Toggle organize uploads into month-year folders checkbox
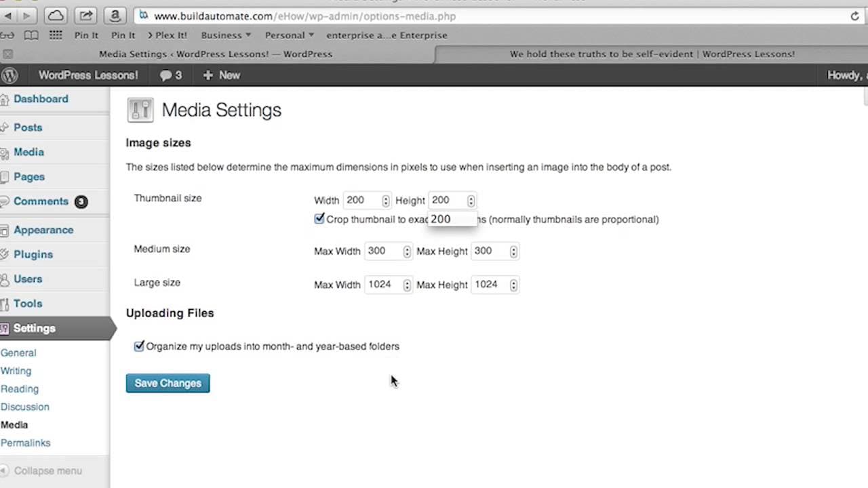868x488 pixels. click(x=139, y=346)
